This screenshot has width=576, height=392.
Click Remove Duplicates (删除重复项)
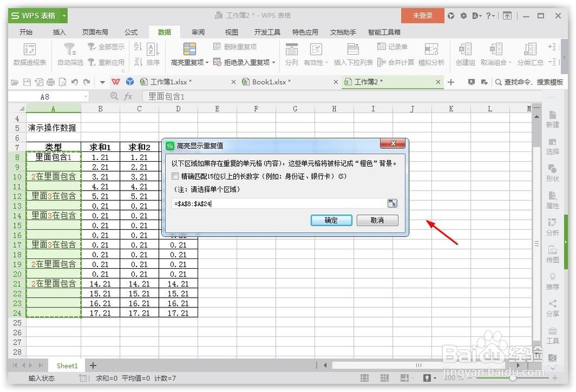click(235, 47)
